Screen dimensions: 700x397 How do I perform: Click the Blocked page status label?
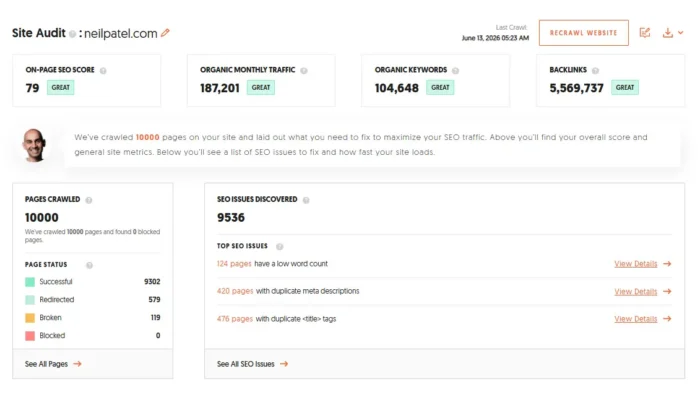(52, 335)
